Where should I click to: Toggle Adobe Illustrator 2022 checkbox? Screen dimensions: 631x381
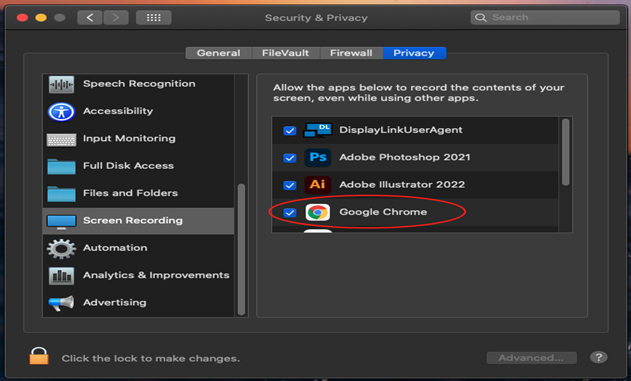(x=290, y=185)
